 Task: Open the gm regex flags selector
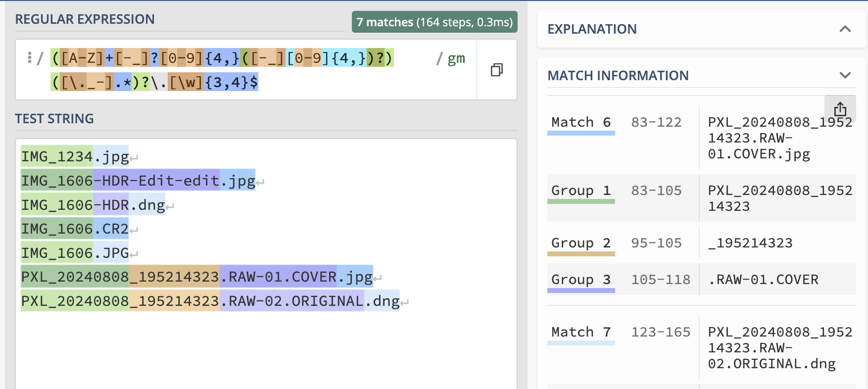(x=456, y=58)
